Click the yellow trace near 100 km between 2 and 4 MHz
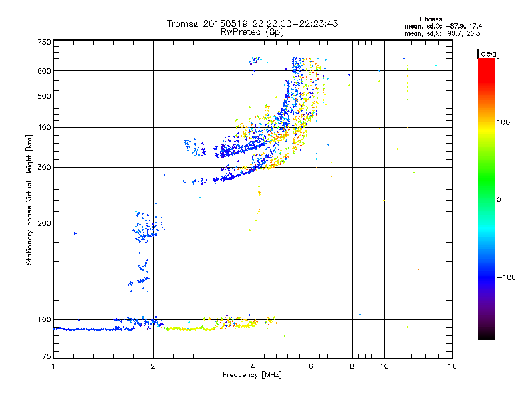The height and width of the screenshot is (399, 532). [x=193, y=327]
